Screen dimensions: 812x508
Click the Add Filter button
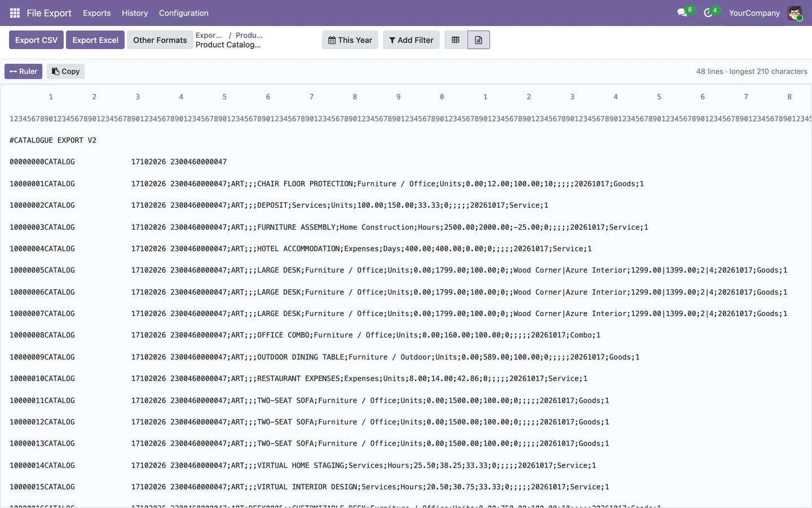(x=411, y=40)
